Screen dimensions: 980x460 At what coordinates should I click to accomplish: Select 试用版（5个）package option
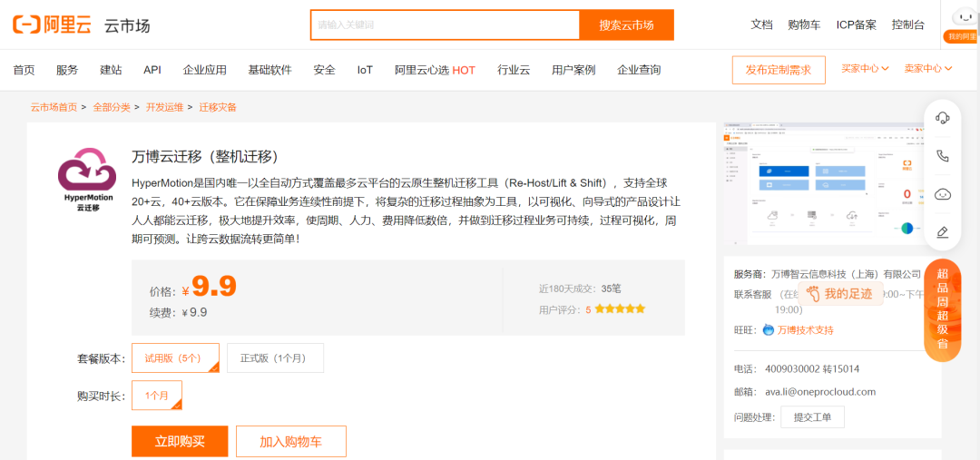[176, 358]
